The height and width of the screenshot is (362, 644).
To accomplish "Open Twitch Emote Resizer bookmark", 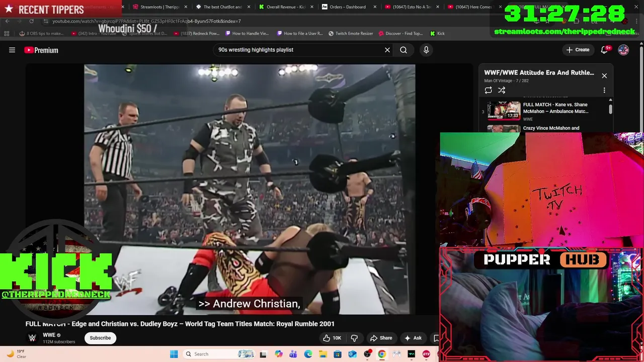I will tap(351, 34).
